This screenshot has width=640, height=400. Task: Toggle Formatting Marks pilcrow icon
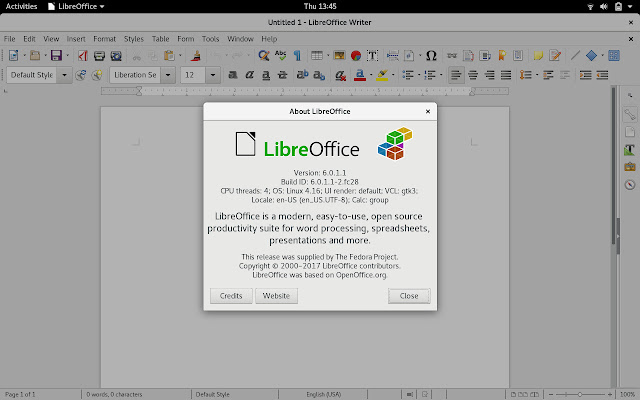pos(297,55)
